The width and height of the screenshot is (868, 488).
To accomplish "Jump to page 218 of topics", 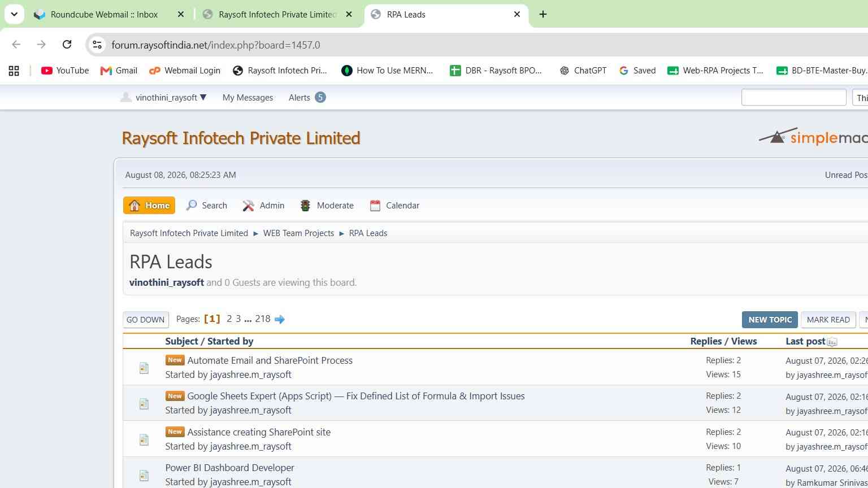I will pos(263,319).
